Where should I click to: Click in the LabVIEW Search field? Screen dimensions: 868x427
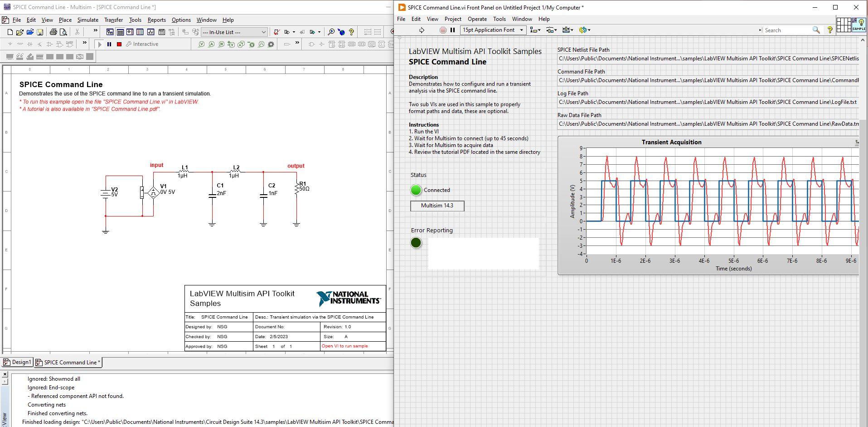pyautogui.click(x=787, y=30)
